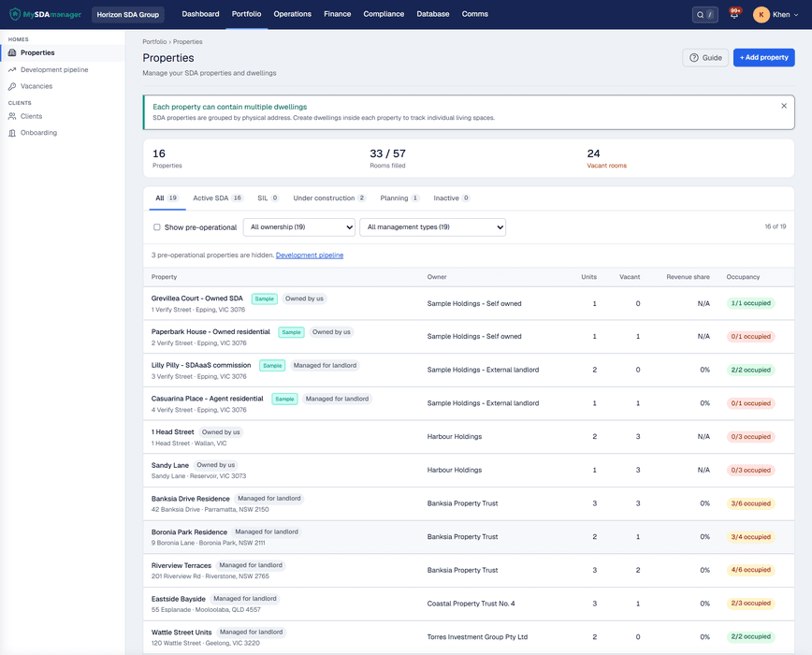Click the 4/6 occupied badge
Image resolution: width=812 pixels, height=655 pixels.
click(751, 570)
